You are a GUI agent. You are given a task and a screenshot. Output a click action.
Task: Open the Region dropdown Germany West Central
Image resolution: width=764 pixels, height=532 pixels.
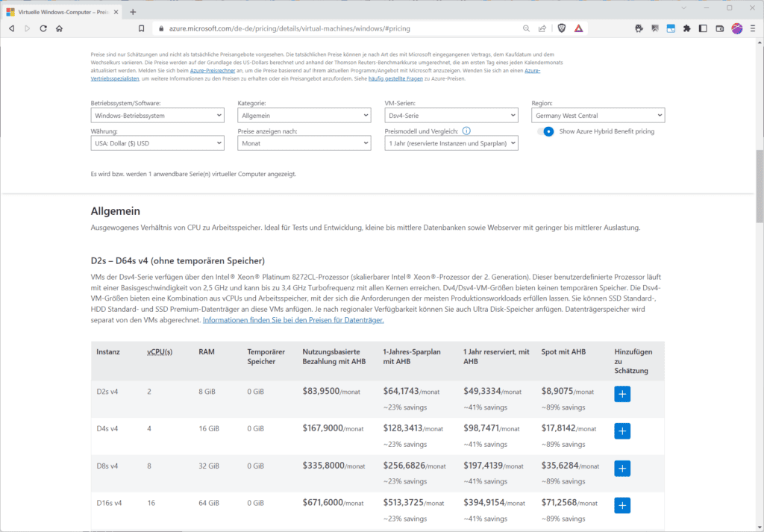click(x=598, y=116)
